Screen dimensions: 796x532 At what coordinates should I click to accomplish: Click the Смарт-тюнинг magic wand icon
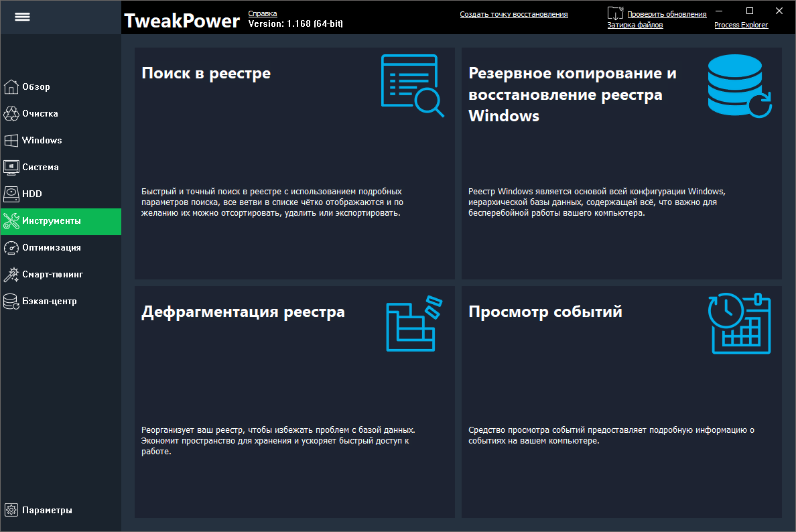coord(11,275)
